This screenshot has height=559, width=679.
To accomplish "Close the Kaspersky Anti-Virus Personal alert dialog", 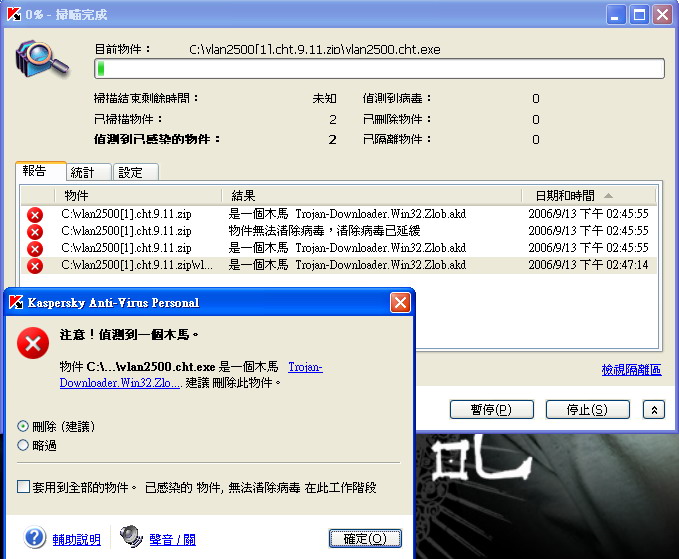I will pyautogui.click(x=400, y=302).
